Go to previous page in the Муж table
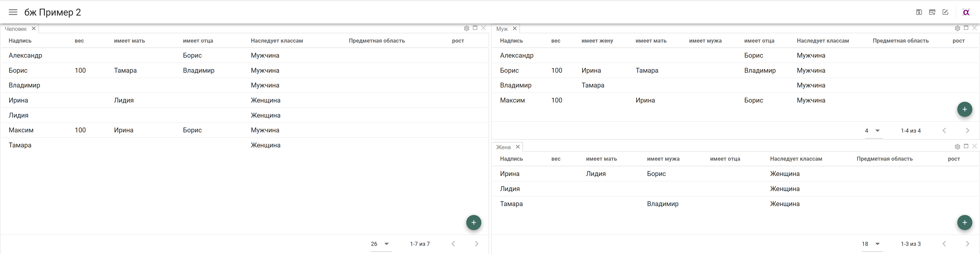 pos(944,130)
